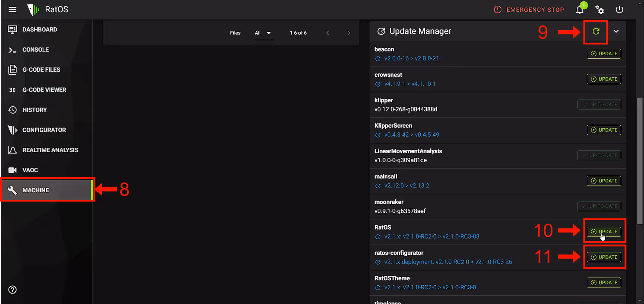
Task: Open the notifications bell
Action: coord(580,9)
